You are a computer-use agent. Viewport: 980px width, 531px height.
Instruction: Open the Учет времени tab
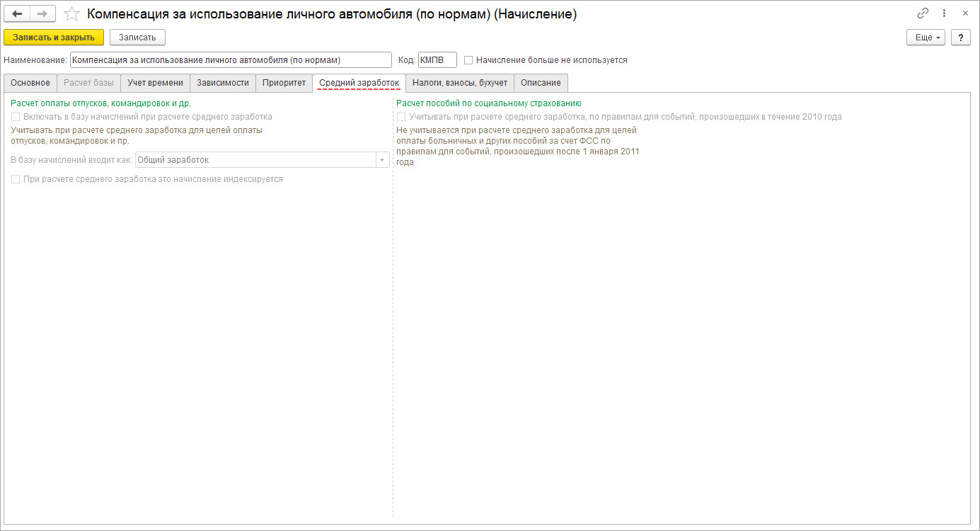[155, 83]
